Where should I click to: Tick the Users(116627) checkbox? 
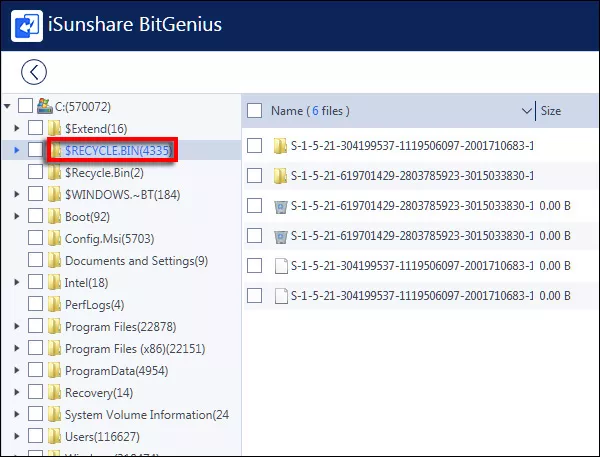(x=35, y=436)
